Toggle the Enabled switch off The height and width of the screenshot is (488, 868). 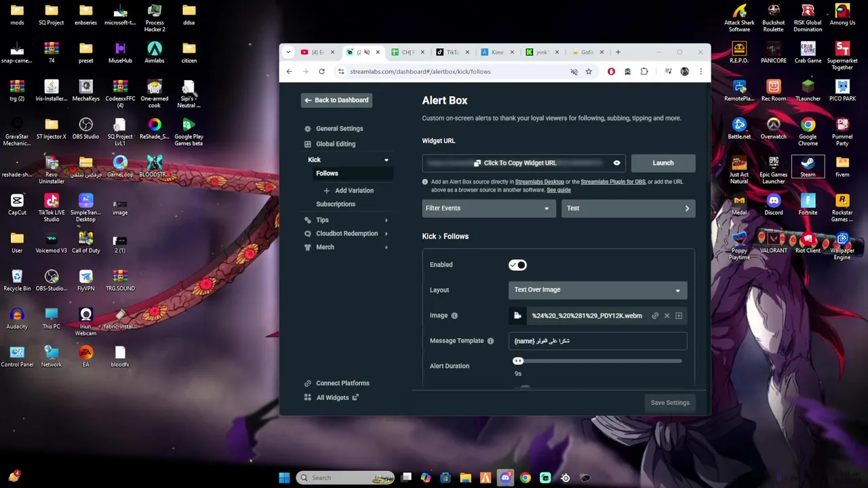click(x=517, y=265)
